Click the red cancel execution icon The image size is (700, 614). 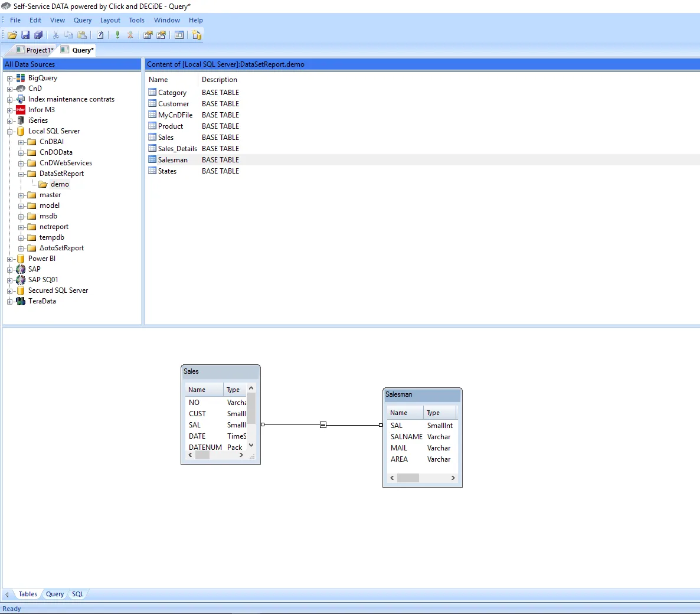[130, 35]
